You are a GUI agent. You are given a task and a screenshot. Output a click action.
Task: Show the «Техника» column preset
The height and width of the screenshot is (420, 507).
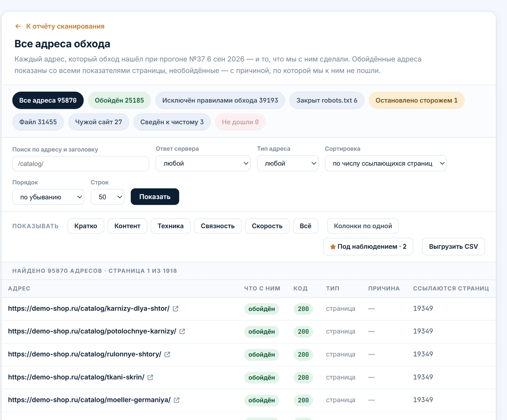(170, 226)
